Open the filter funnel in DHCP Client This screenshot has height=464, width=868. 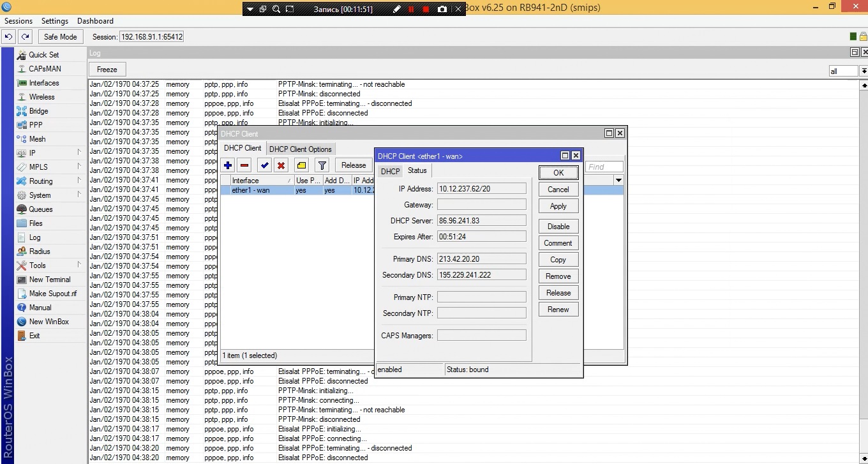(x=322, y=165)
